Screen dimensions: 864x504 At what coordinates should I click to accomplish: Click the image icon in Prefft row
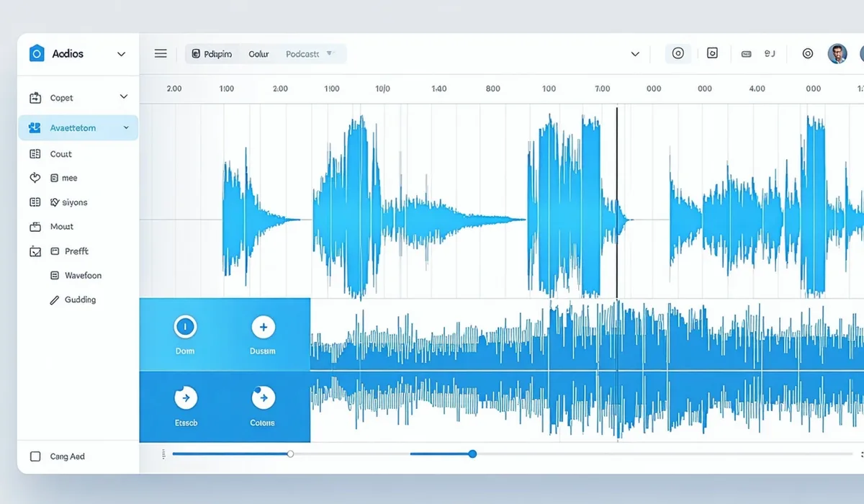tap(35, 251)
